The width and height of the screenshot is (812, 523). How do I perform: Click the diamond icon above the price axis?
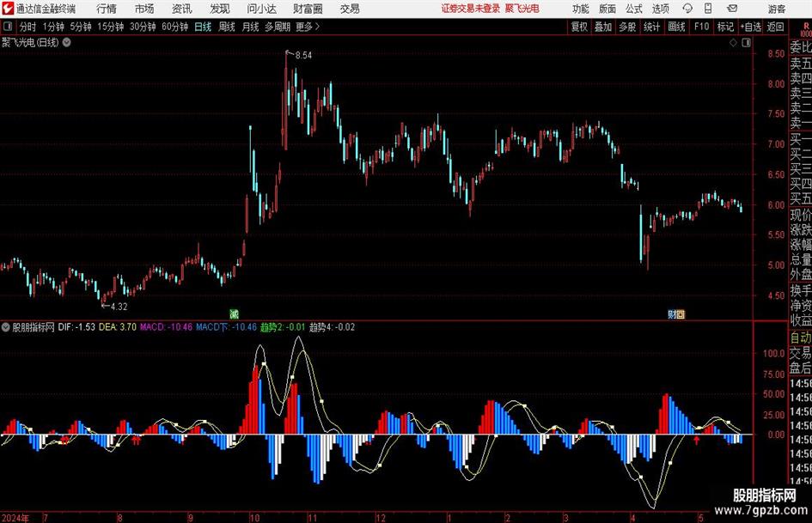click(x=733, y=43)
